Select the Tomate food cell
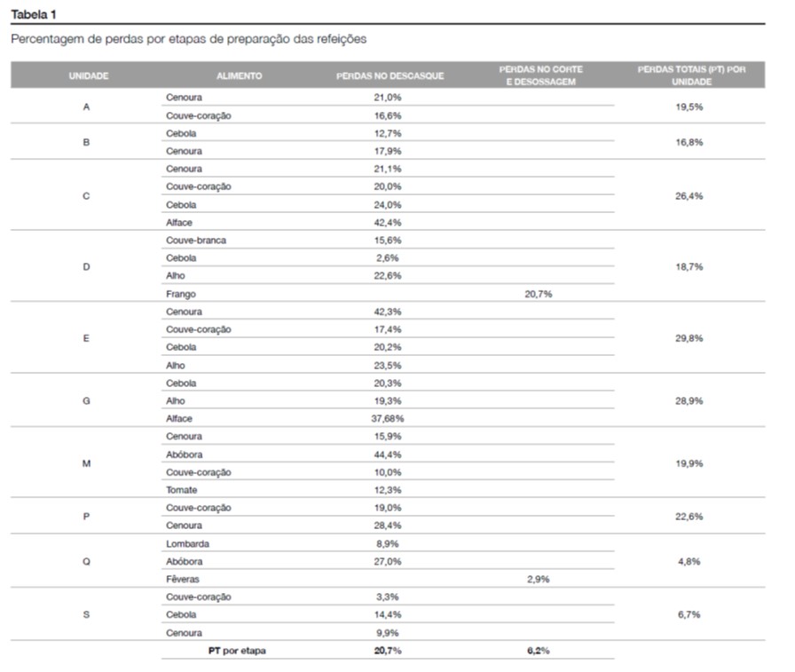Viewport: 795px width, 672px height. tap(182, 490)
